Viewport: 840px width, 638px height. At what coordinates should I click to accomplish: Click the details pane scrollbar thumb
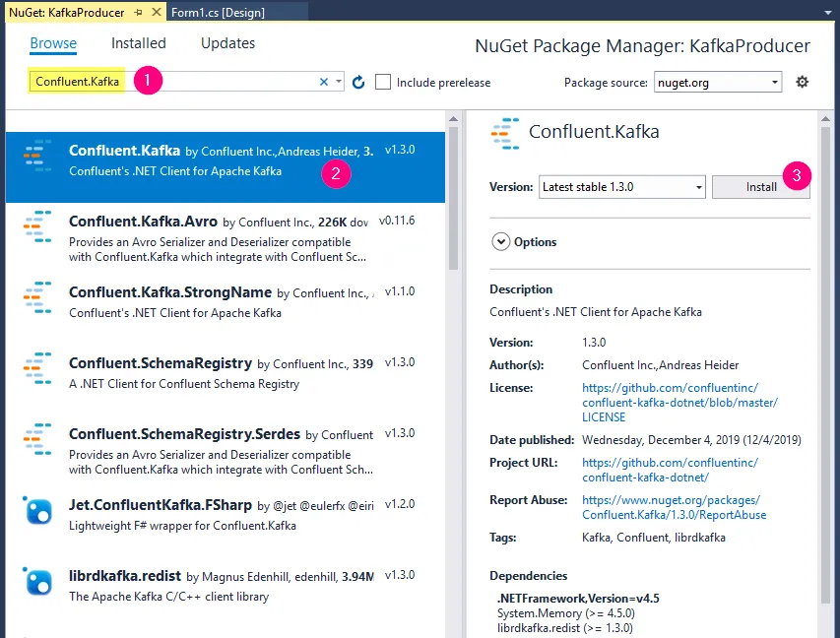[825, 364]
